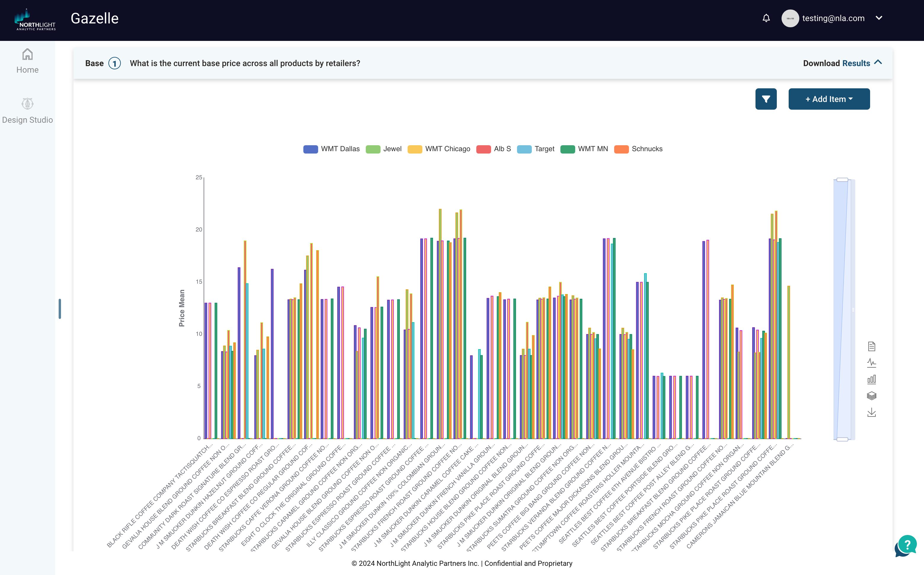This screenshot has width=924, height=575.
Task: Click the question number 1 badge
Action: 114,63
